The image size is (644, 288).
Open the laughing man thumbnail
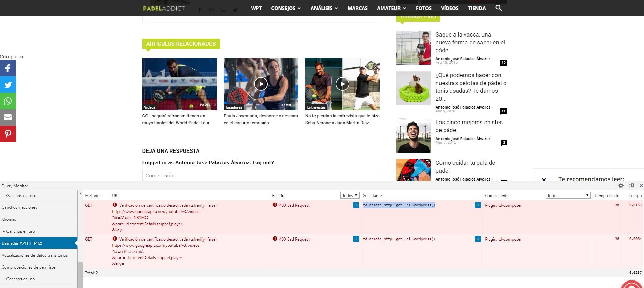tap(414, 135)
